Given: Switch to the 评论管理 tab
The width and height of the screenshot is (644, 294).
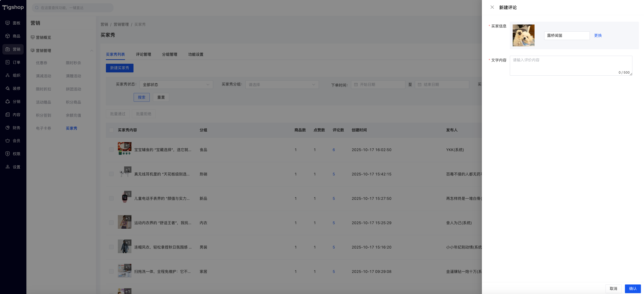Looking at the screenshot, I should [143, 55].
